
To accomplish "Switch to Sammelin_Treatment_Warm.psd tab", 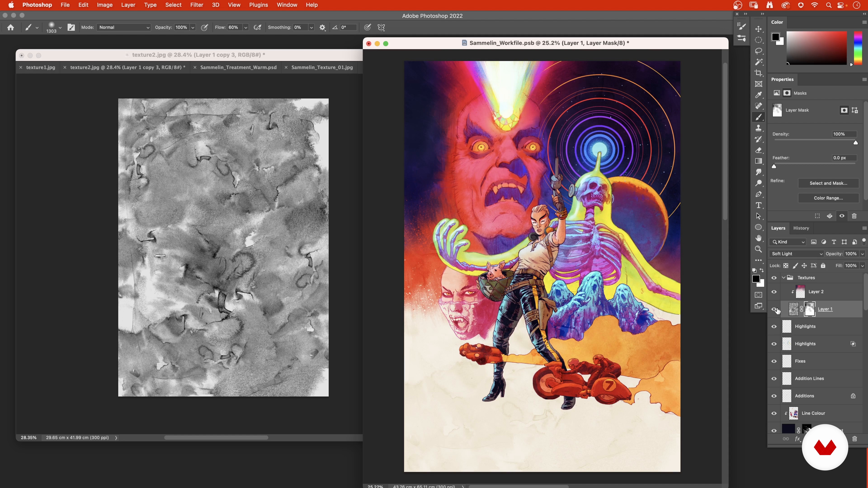I will [x=238, y=67].
